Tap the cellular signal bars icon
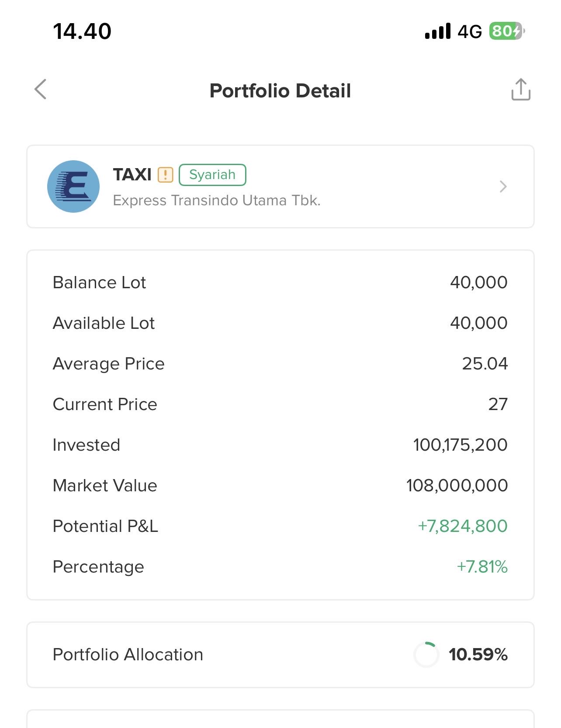This screenshot has width=561, height=728. tap(437, 31)
